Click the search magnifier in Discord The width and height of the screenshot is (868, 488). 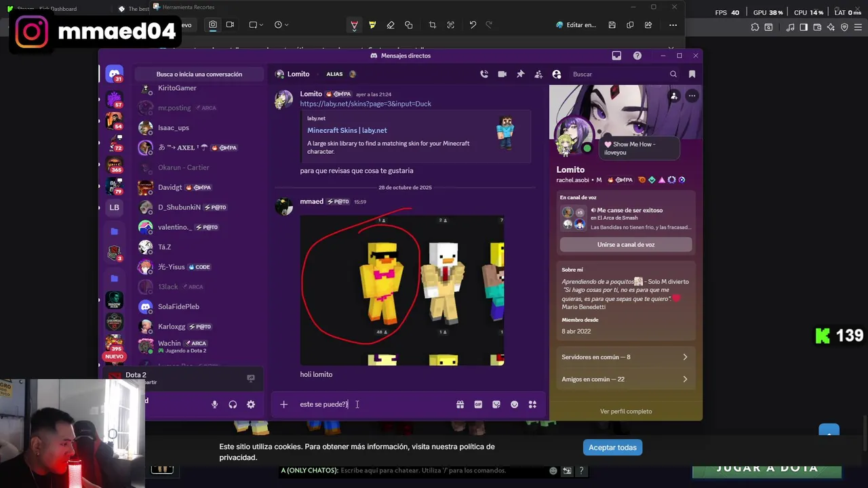coord(673,74)
